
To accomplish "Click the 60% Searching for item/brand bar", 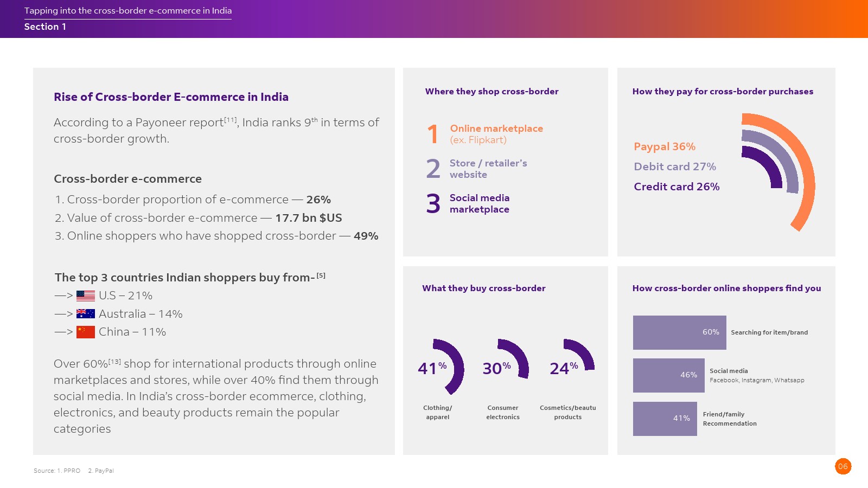I will [x=679, y=332].
